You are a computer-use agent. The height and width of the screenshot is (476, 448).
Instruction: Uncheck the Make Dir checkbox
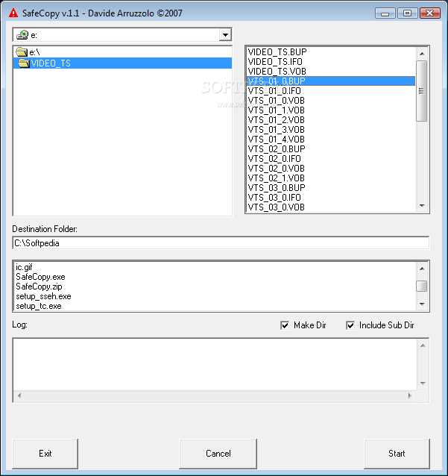click(285, 325)
